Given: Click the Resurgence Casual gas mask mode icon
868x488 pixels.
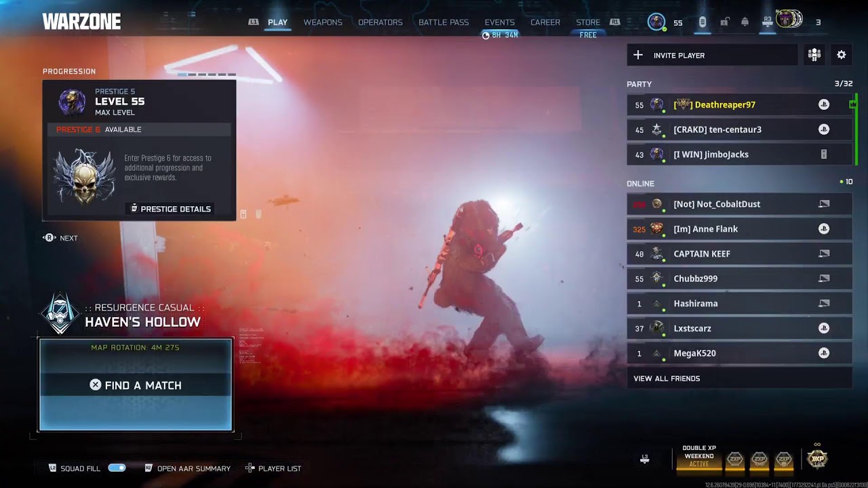Looking at the screenshot, I should tap(60, 314).
